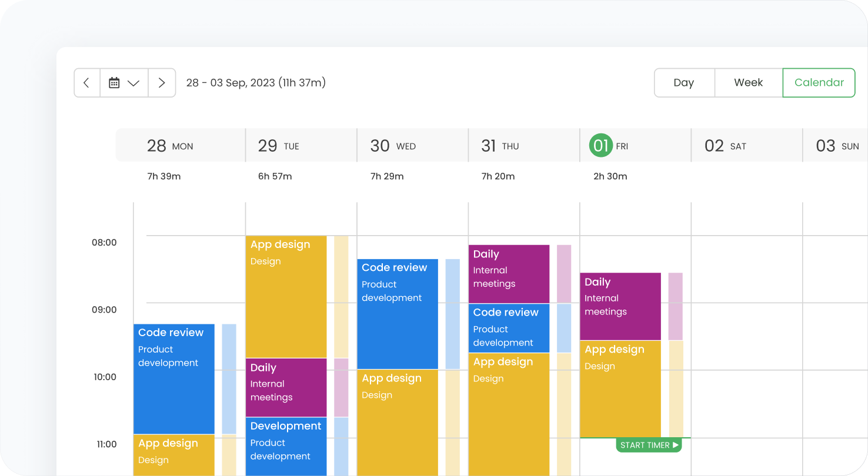Open the calendar date picker dropdown
868x476 pixels.
click(124, 83)
